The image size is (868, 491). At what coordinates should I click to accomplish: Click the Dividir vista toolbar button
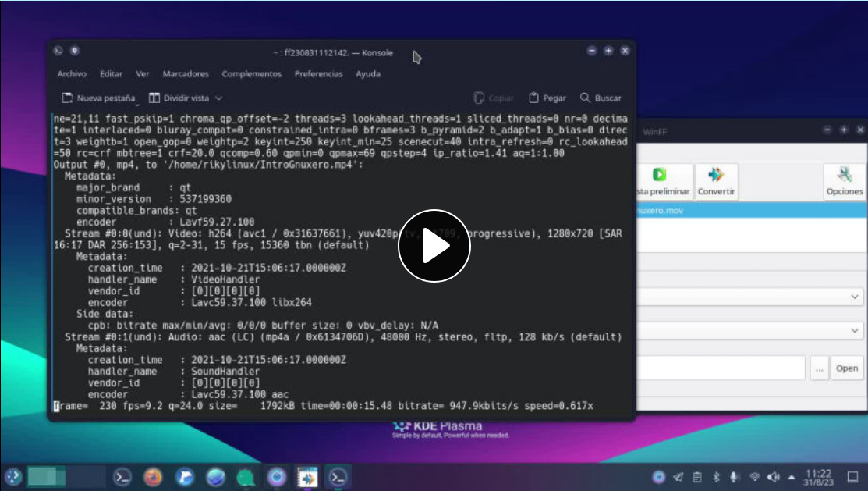coord(179,98)
